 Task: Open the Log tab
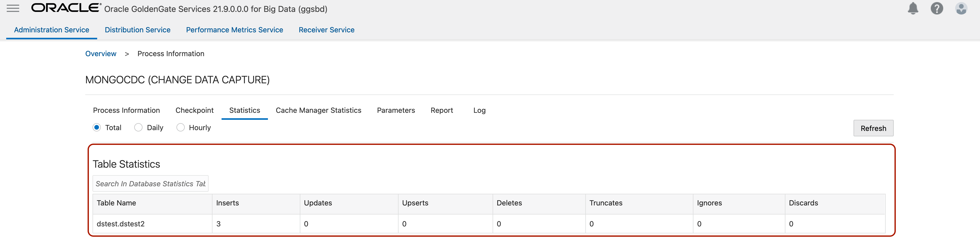pos(479,111)
